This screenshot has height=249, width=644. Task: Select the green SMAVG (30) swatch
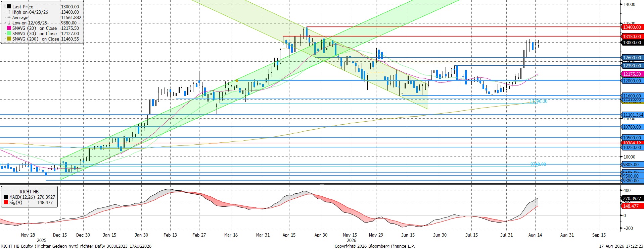[x=9, y=34]
